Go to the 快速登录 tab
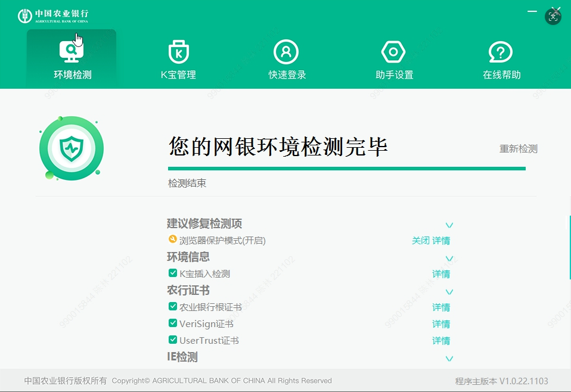Viewport: 571px width, 392px height. 287,60
